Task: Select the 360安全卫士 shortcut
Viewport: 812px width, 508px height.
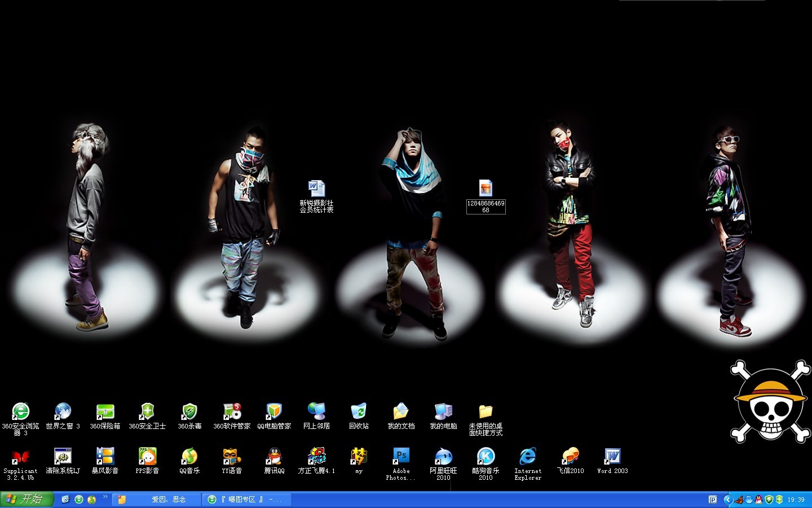Action: (147, 415)
